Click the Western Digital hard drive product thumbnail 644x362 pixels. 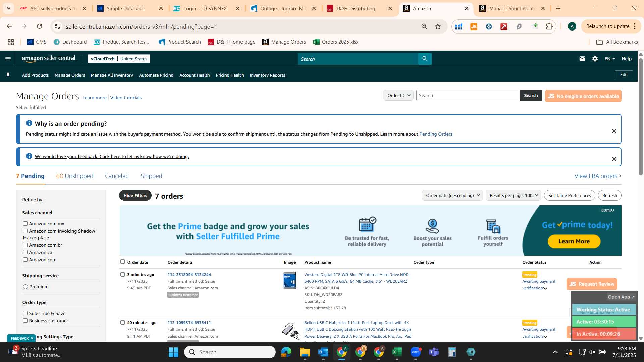point(289,281)
